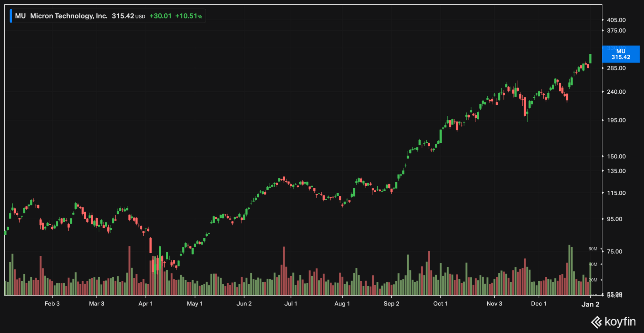This screenshot has height=333, width=644.
Task: Click the 135.00 price axis label
Action: pos(616,171)
